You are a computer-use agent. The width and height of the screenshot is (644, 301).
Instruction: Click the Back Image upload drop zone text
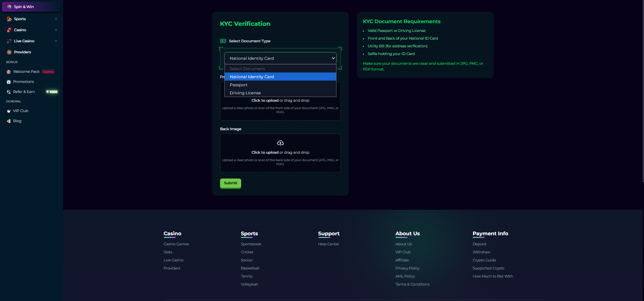coord(280,153)
